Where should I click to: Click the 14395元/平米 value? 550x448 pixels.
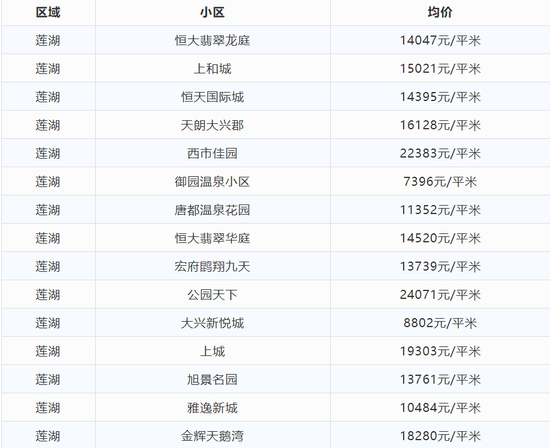pyautogui.click(x=440, y=97)
